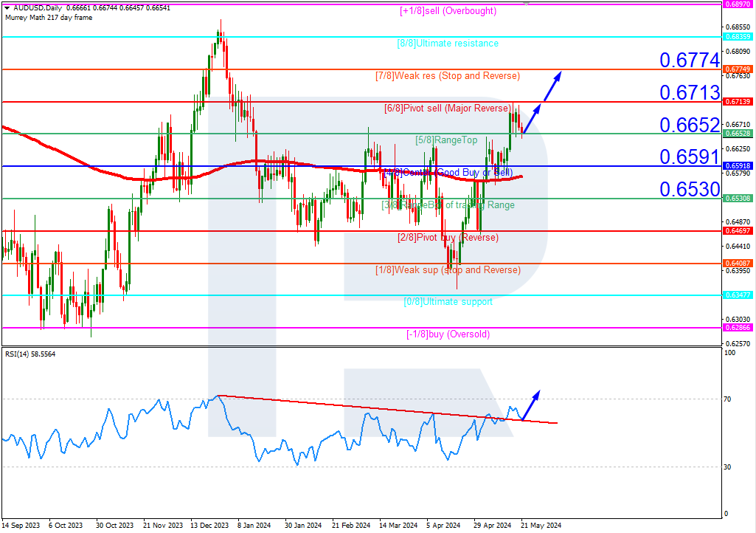756x533 pixels.
Task: Click the 21 Feb 2024 date label
Action: click(x=351, y=526)
